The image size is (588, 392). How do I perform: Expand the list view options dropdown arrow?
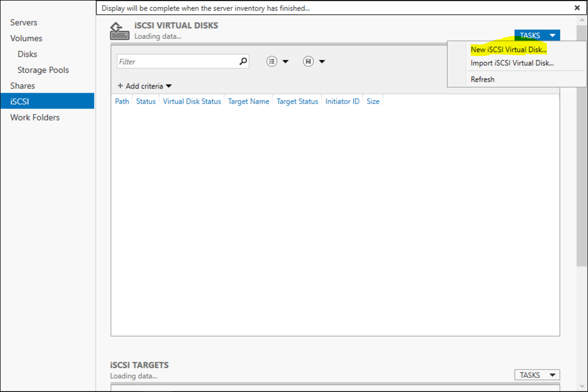[285, 61]
